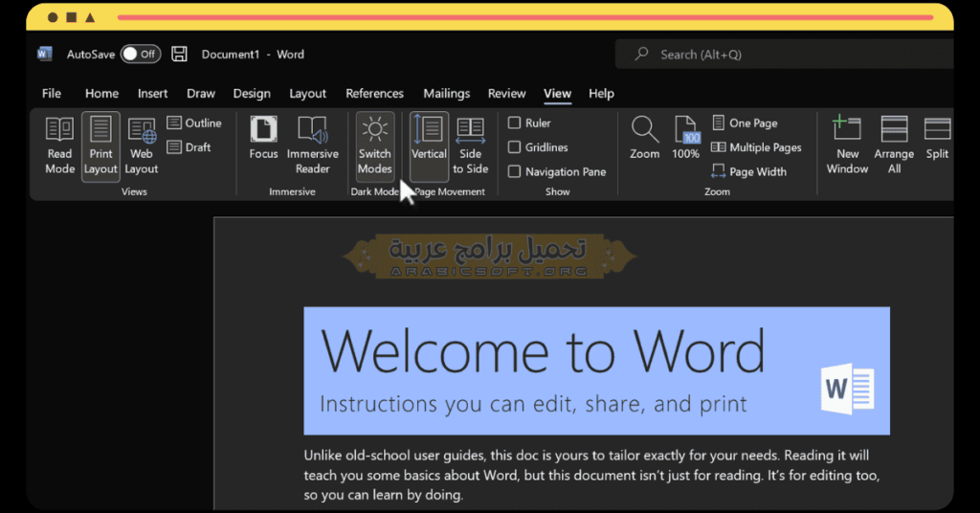Open a New Window
Screen dimensions: 980x513
[847, 146]
